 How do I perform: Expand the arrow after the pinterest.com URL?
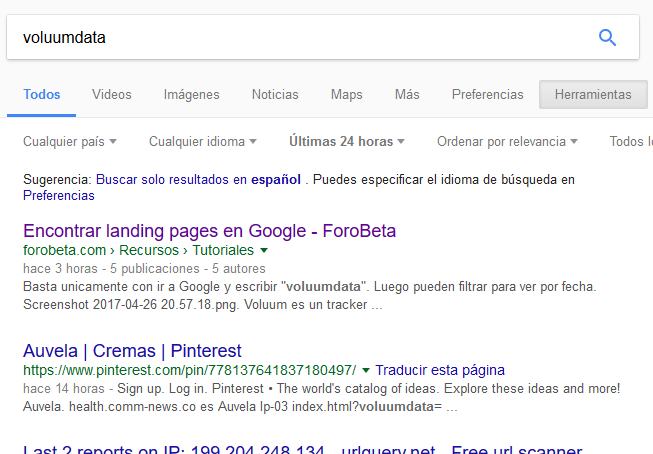tap(366, 370)
